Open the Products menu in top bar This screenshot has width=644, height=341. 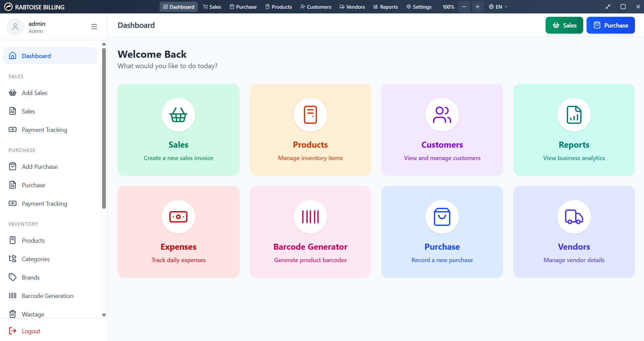tap(278, 7)
